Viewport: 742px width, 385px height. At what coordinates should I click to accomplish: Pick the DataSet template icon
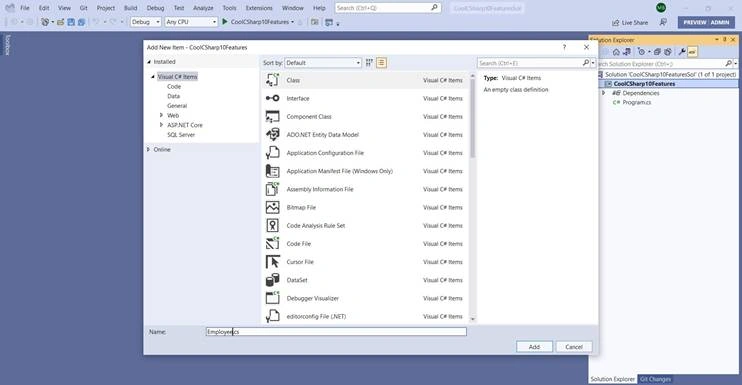pos(272,280)
